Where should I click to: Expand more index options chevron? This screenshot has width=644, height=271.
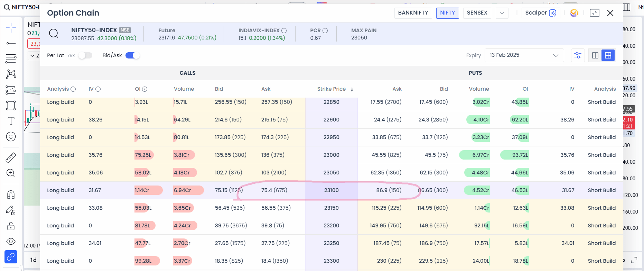[502, 13]
